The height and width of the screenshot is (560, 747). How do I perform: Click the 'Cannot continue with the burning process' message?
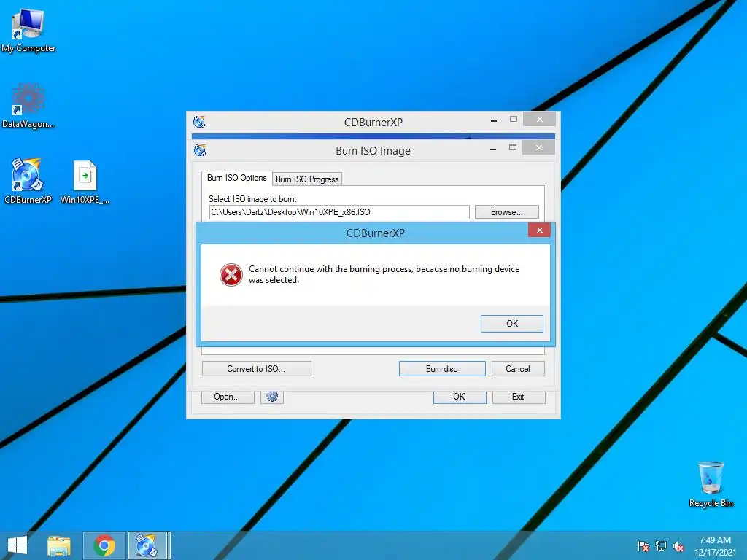pyautogui.click(x=384, y=274)
